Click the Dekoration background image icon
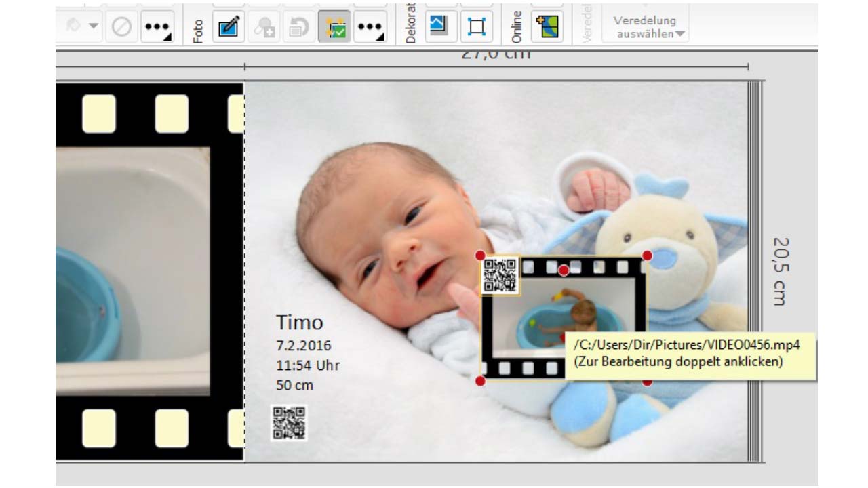This screenshot has height=488, width=868. click(x=441, y=26)
